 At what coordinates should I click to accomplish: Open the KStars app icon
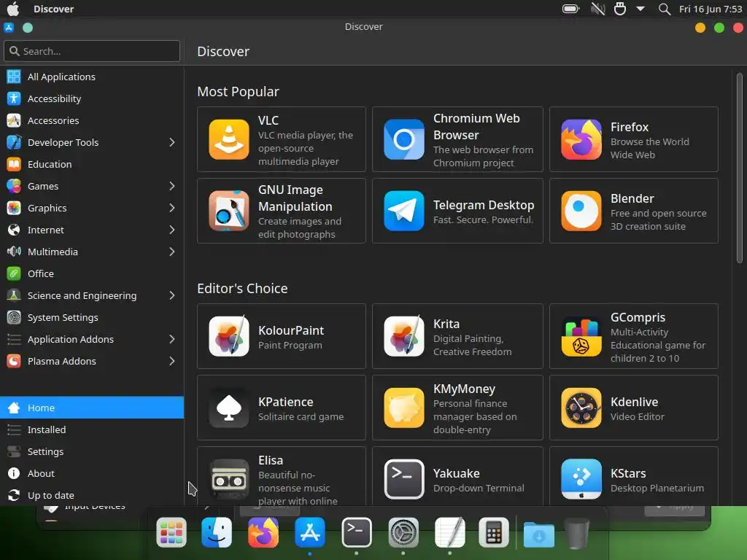point(581,479)
